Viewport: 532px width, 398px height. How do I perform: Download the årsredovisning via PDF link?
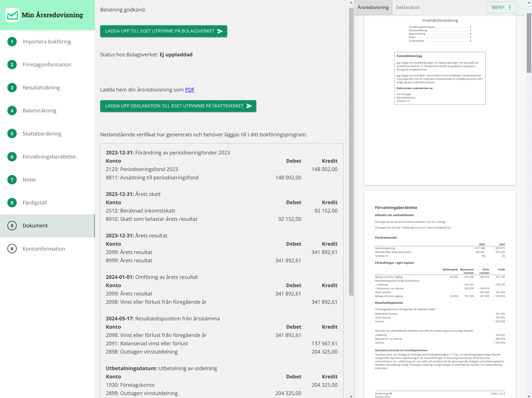(190, 90)
